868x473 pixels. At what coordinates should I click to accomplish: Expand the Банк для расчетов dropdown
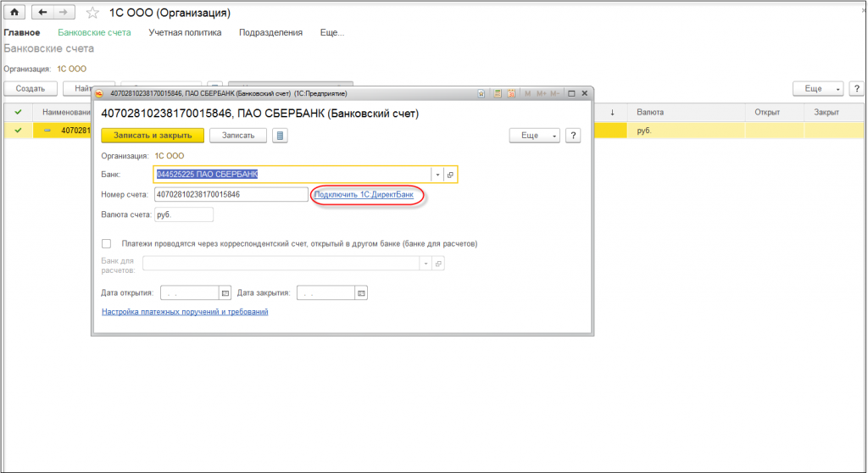(426, 264)
